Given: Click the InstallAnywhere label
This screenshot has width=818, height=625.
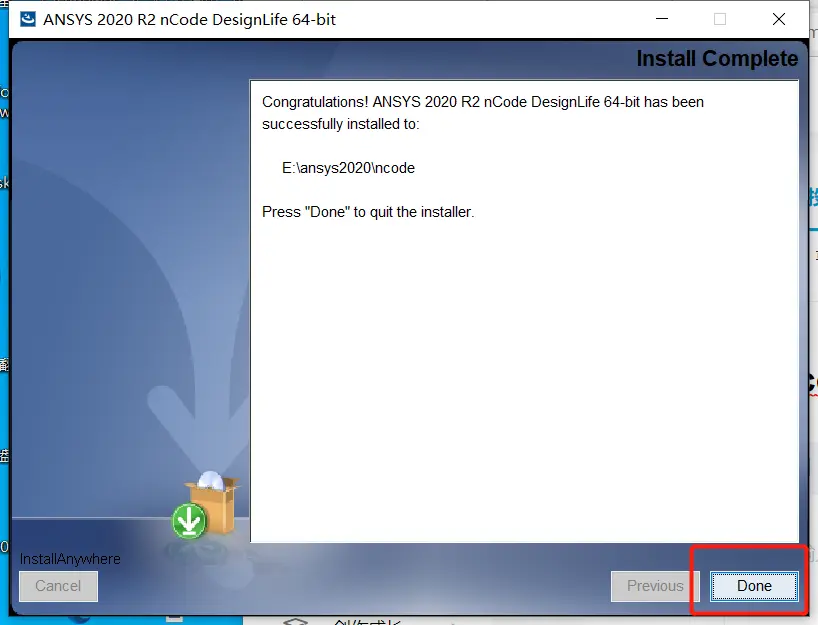Looking at the screenshot, I should [x=70, y=559].
